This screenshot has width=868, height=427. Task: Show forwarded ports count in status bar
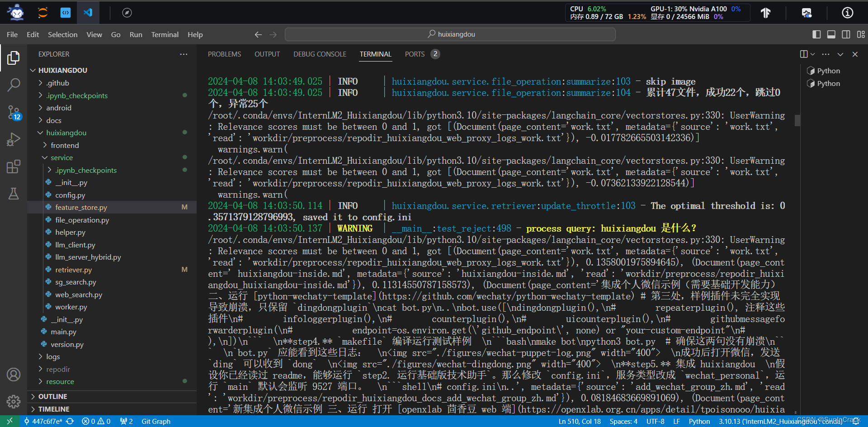pos(126,421)
